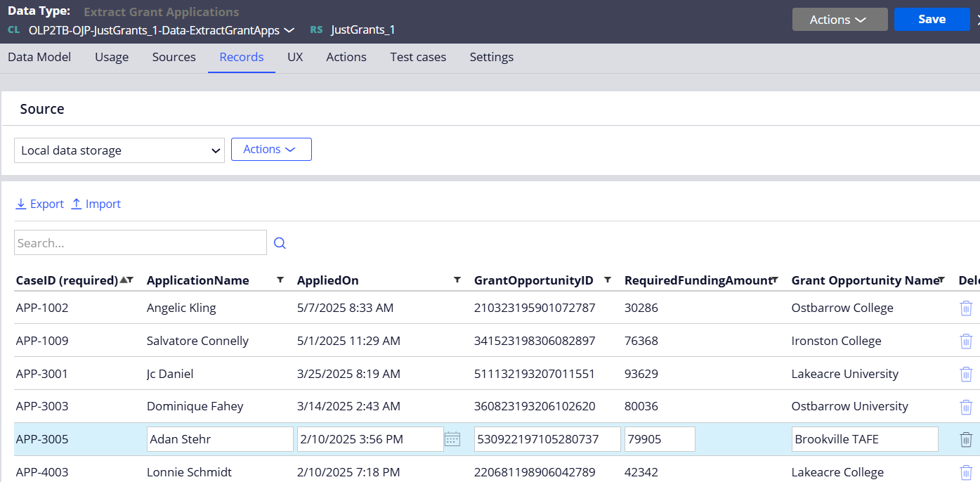
Task: Select the APP-4003 case ID cell
Action: (x=42, y=472)
